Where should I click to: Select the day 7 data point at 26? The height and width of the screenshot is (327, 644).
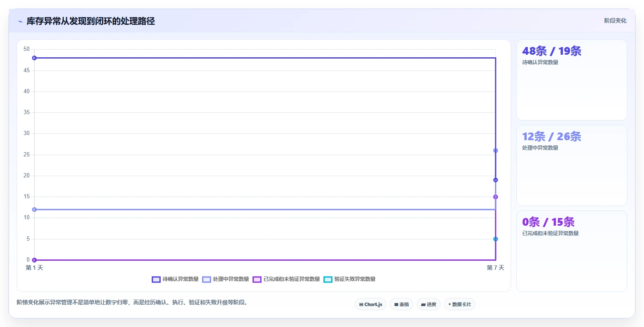pyautogui.click(x=495, y=150)
